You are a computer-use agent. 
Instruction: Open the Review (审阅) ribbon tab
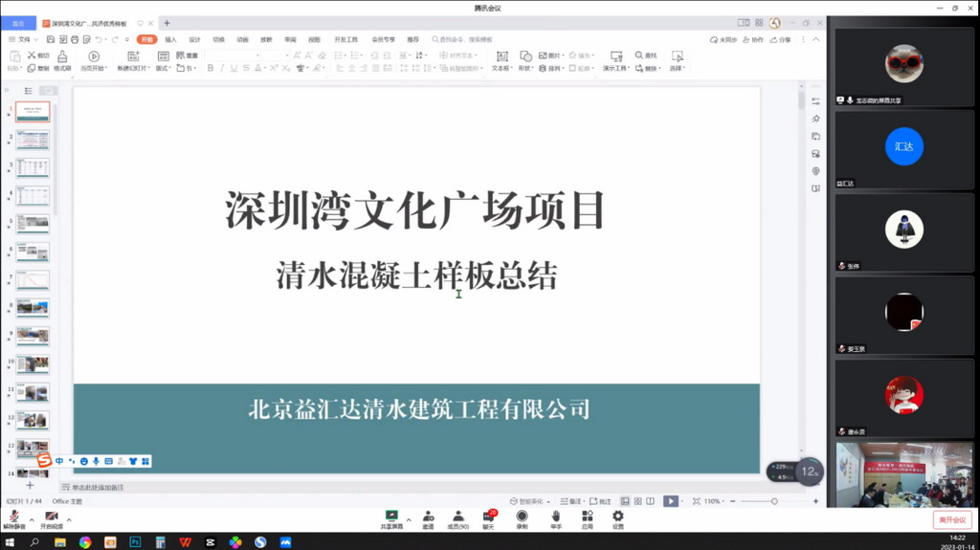[x=290, y=39]
